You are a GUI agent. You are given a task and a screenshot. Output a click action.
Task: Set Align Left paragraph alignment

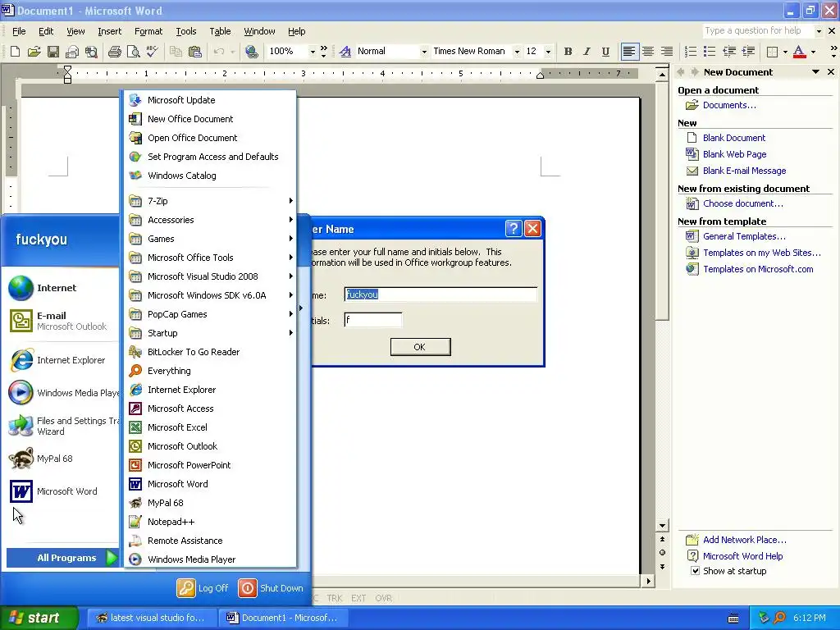(x=629, y=52)
